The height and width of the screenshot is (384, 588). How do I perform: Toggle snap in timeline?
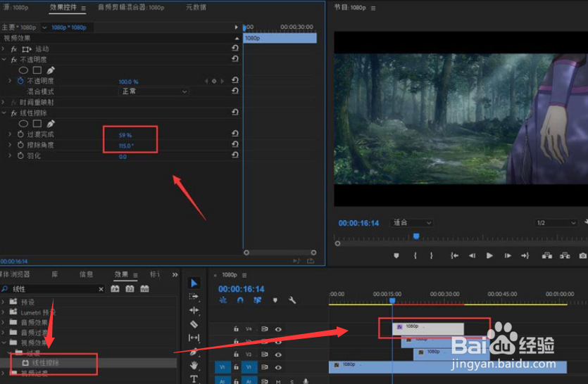[x=240, y=300]
